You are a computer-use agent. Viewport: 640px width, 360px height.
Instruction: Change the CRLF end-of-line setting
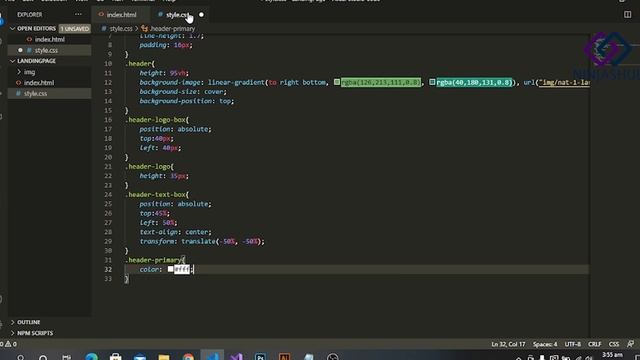tap(594, 344)
